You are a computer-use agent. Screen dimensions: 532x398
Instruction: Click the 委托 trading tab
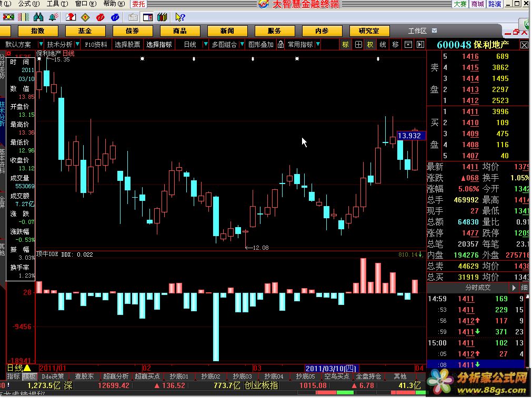pyautogui.click(x=138, y=4)
